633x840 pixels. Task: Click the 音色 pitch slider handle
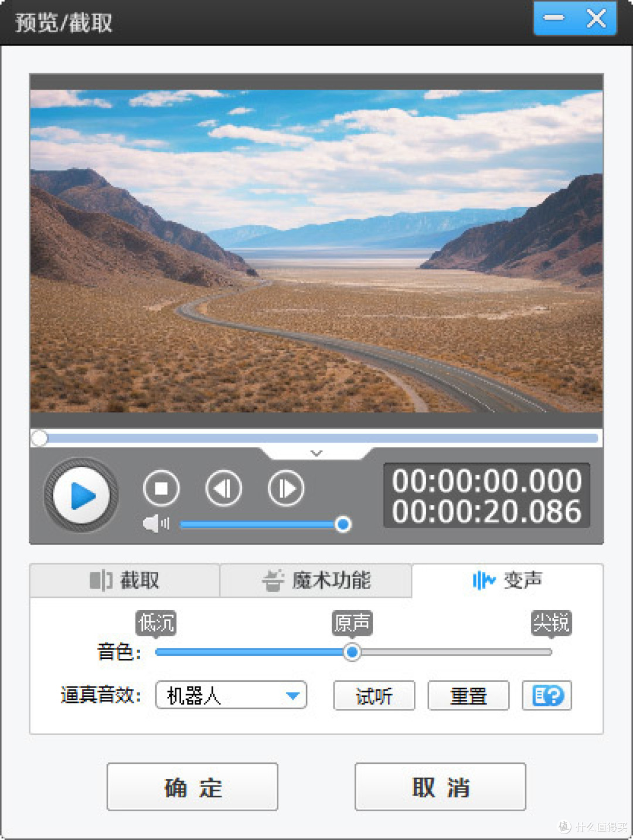(352, 652)
